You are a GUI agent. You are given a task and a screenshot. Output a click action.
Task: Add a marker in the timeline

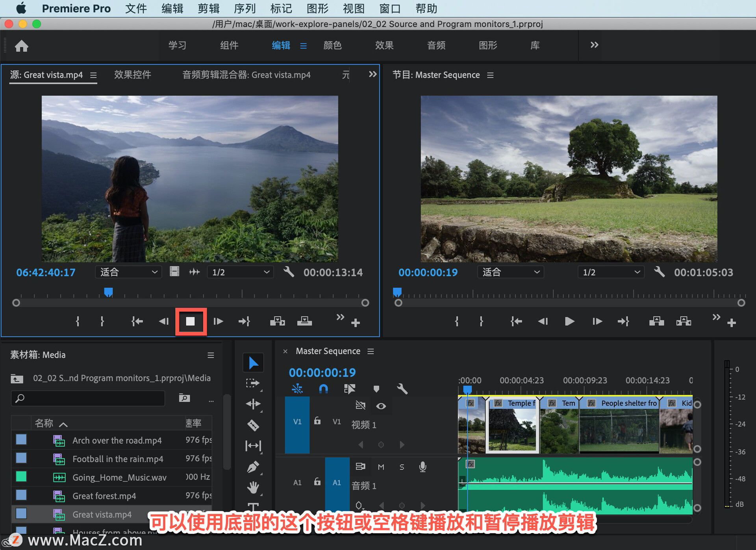[x=376, y=389]
